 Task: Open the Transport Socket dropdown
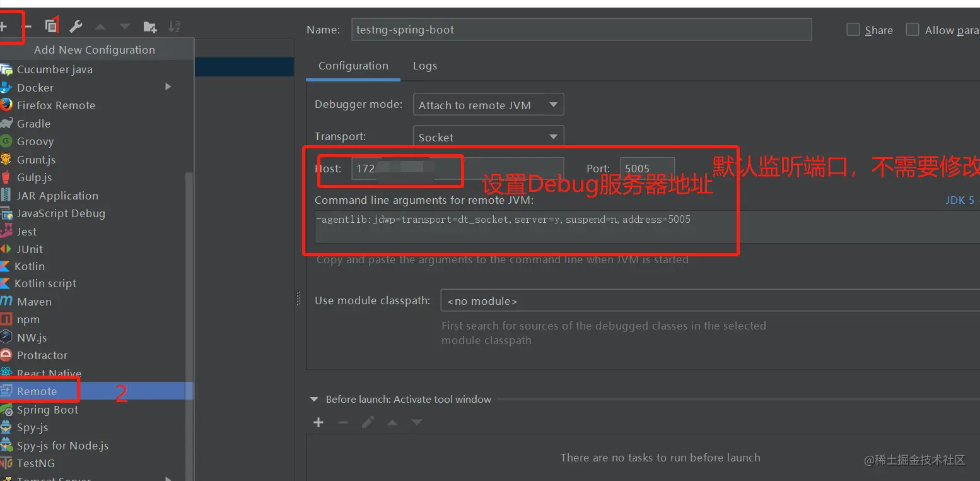point(488,136)
